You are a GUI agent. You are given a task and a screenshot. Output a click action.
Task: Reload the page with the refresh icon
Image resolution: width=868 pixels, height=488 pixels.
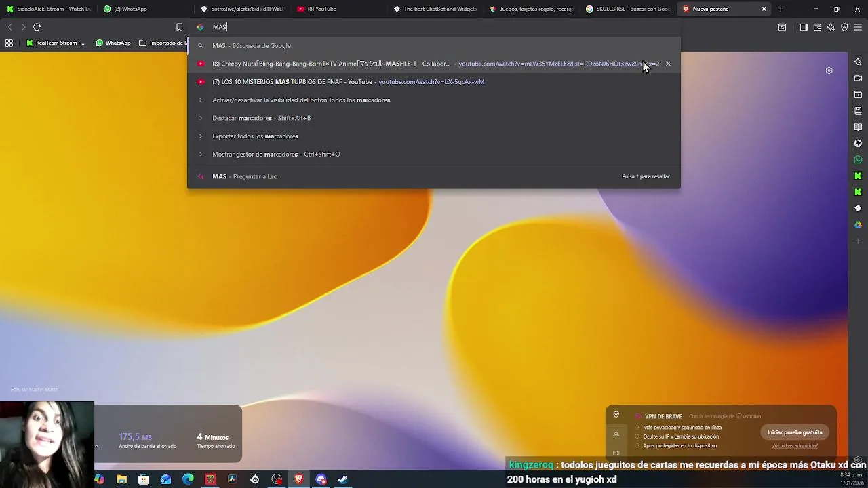[37, 27]
